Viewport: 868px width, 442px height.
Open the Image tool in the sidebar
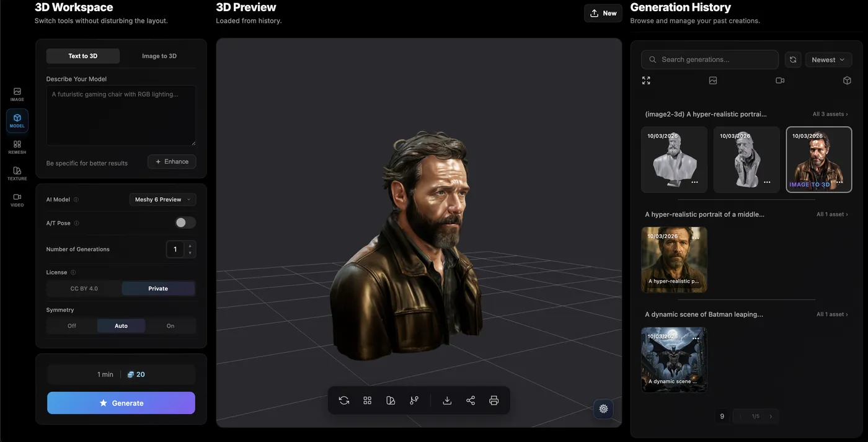point(17,94)
